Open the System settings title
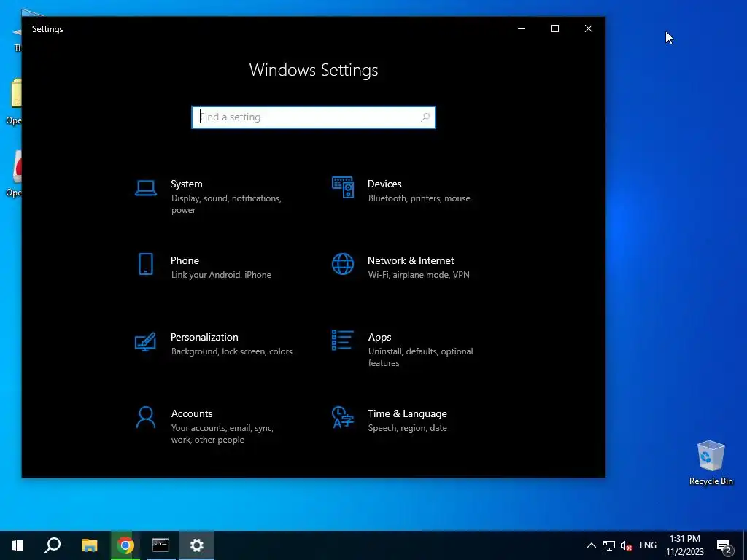The height and width of the screenshot is (560, 747). [187, 184]
